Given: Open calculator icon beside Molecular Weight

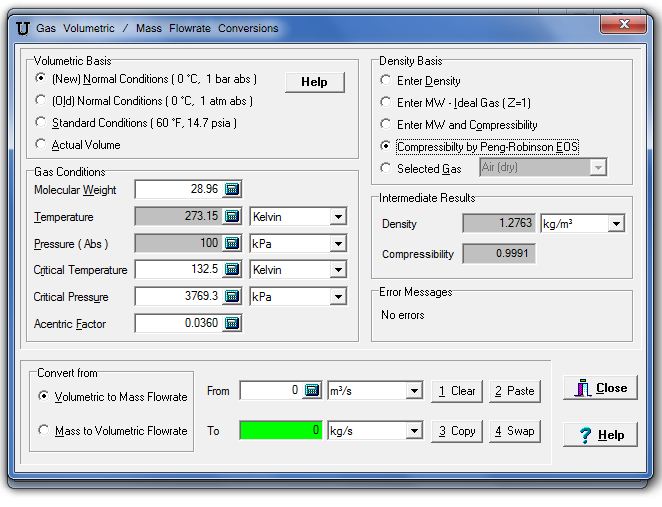Looking at the screenshot, I should click(232, 189).
